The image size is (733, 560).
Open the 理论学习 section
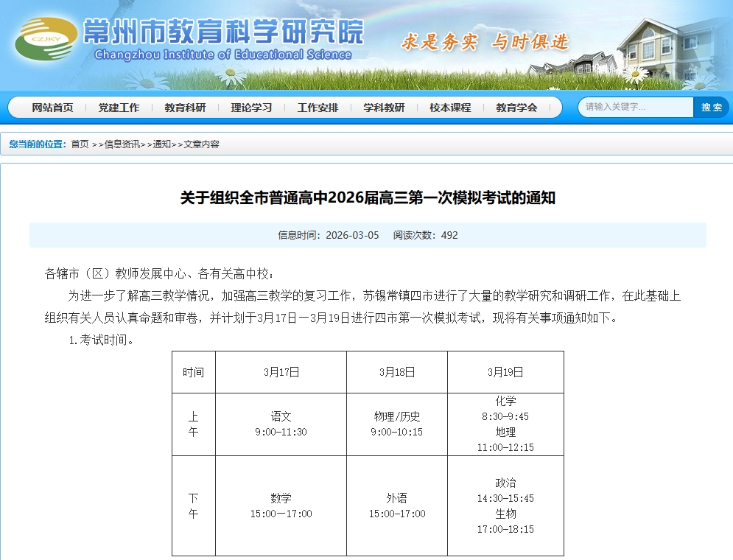[251, 107]
